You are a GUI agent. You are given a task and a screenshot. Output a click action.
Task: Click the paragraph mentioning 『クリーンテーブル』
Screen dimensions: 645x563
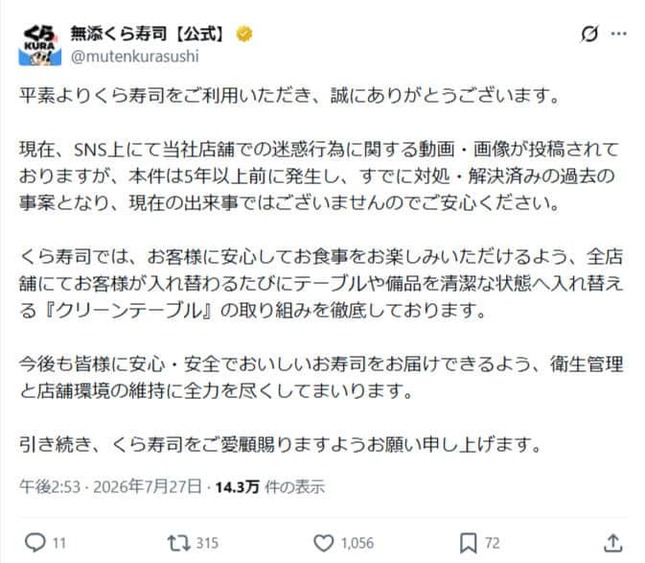321,283
